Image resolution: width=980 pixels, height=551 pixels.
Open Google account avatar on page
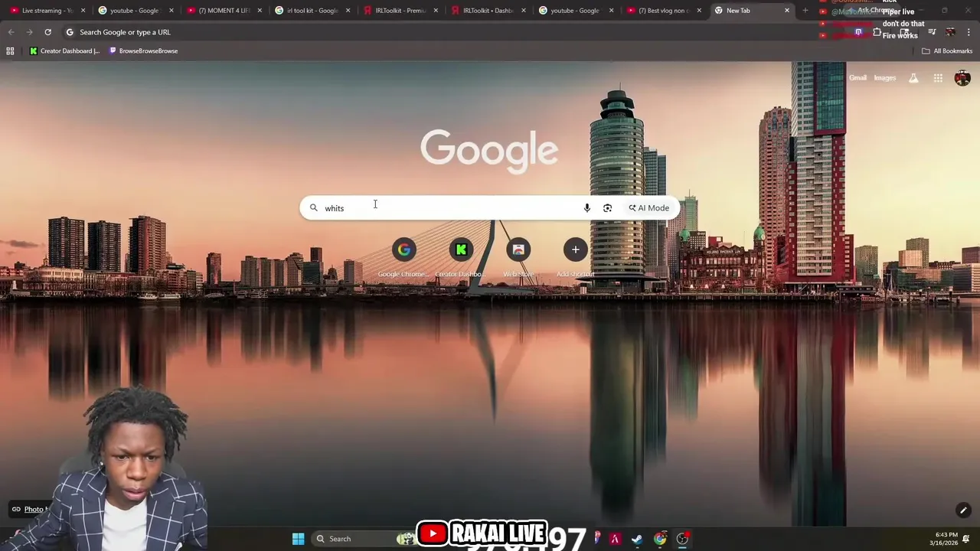pyautogui.click(x=962, y=78)
